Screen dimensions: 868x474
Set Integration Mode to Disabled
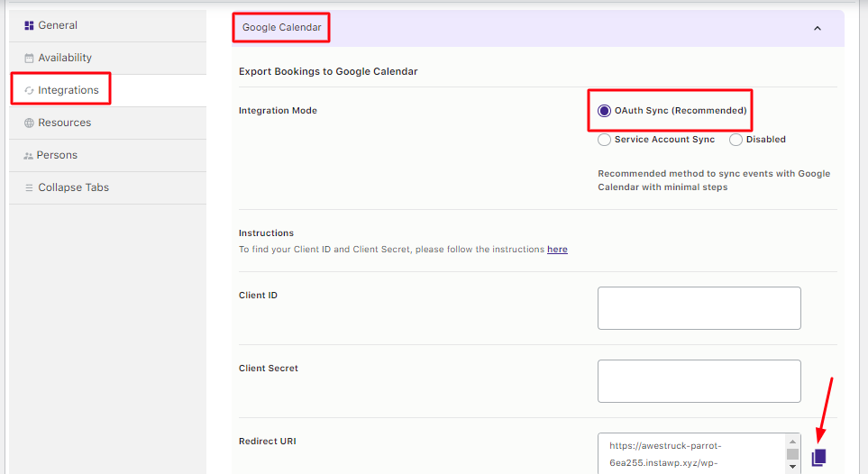tap(736, 140)
